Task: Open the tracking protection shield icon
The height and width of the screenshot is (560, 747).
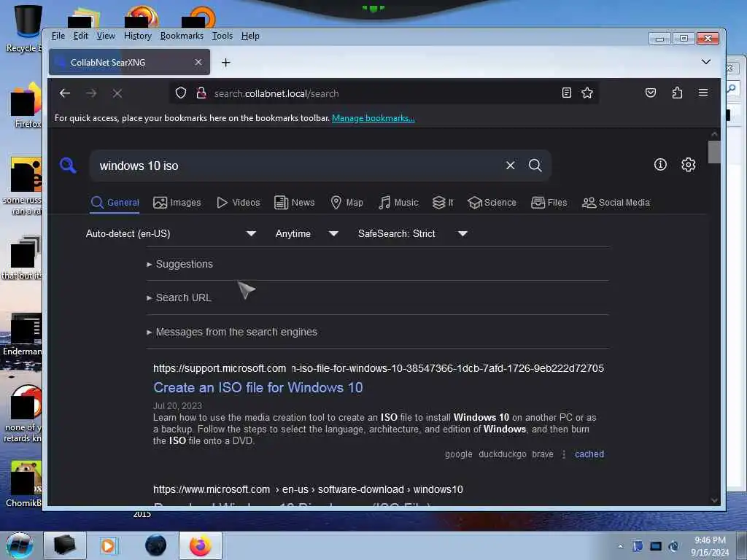Action: (x=181, y=93)
